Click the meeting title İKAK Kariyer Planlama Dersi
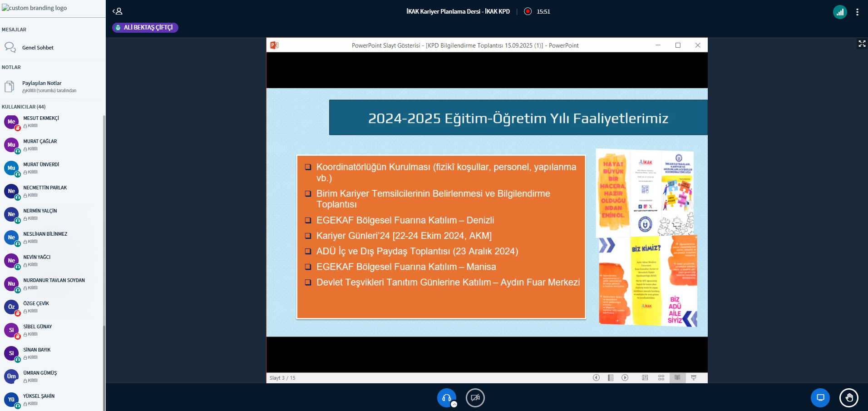 pyautogui.click(x=458, y=11)
